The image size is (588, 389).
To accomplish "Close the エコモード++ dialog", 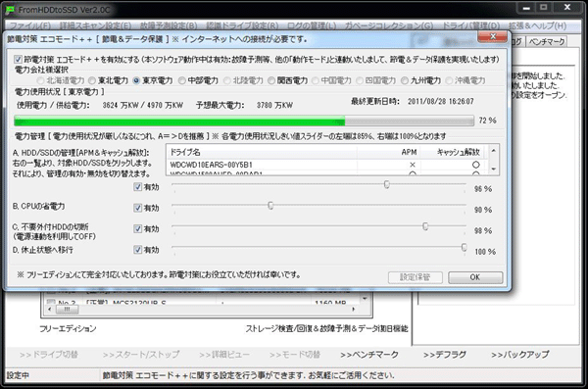I will pos(492,36).
